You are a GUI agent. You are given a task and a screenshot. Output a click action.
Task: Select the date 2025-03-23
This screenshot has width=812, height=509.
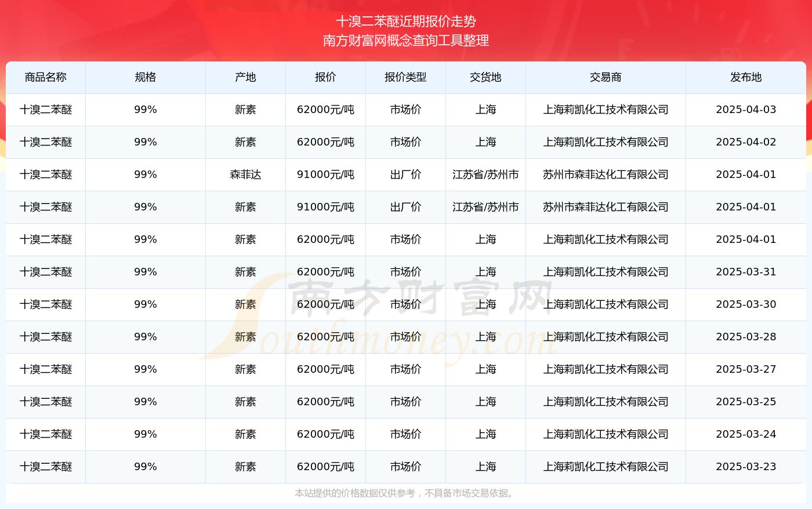[x=746, y=467]
